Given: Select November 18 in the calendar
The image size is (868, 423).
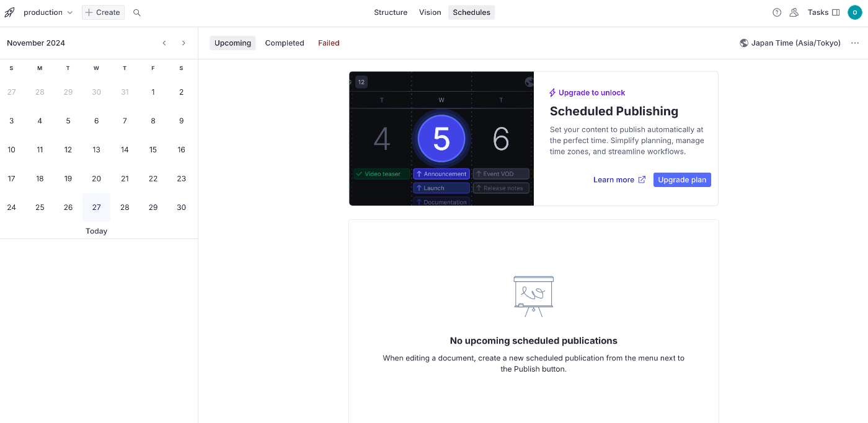Looking at the screenshot, I should coord(40,179).
